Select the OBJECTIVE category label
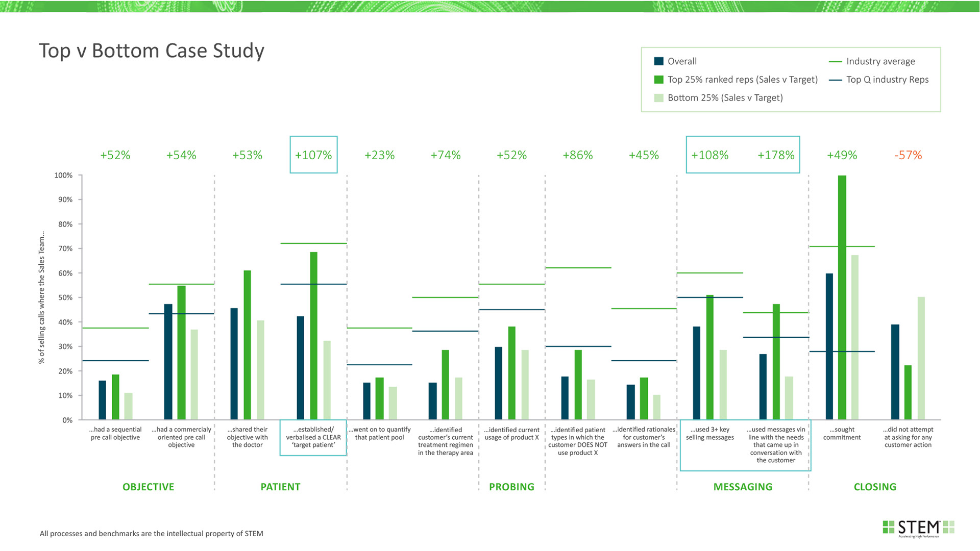The height and width of the screenshot is (551, 980). (x=148, y=487)
